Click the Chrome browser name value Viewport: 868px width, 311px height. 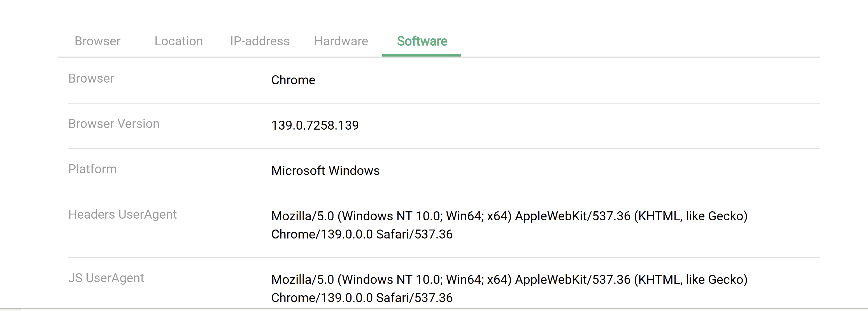click(293, 80)
